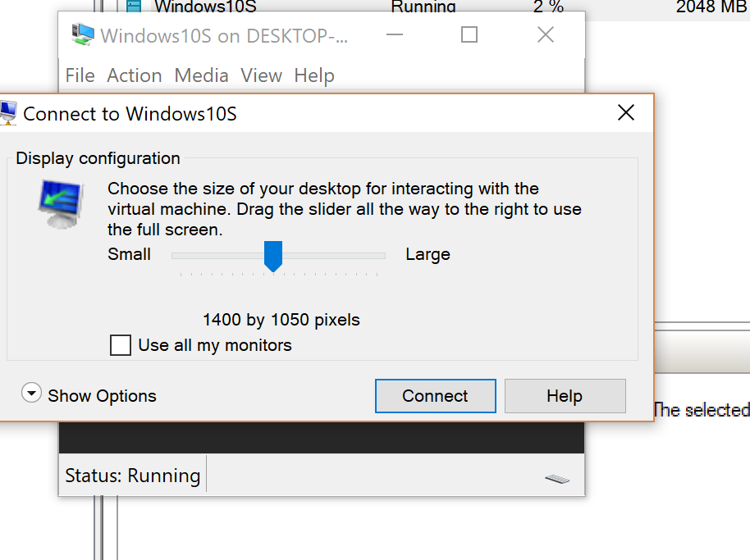Click the keyboard icon in status bar

[557, 479]
